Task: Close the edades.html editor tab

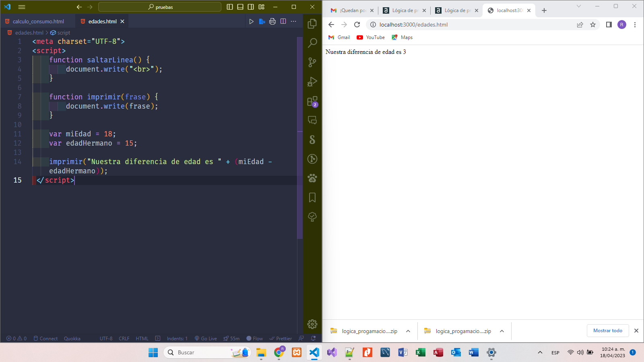Action: pos(122,21)
